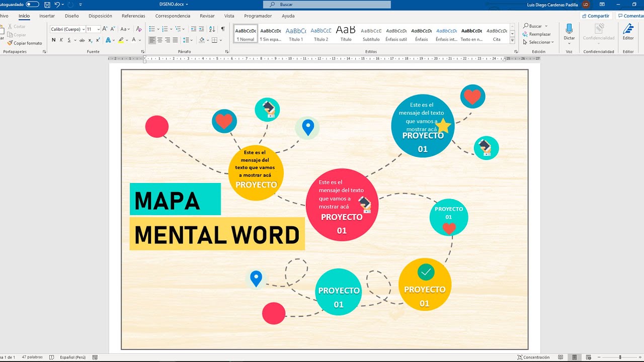Open the Editor review tool
The height and width of the screenshot is (362, 644).
click(x=628, y=29)
